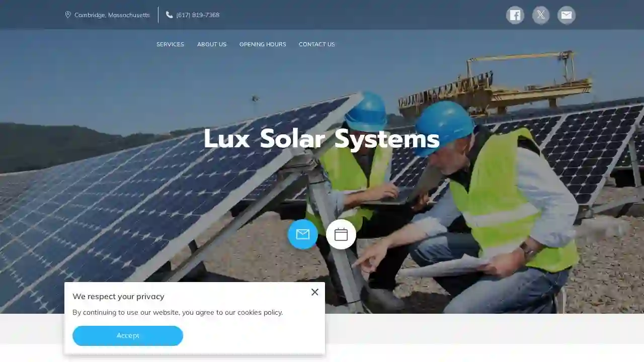Click the cookies policy notice text
Screen dimensions: 644x362
[x=178, y=312]
